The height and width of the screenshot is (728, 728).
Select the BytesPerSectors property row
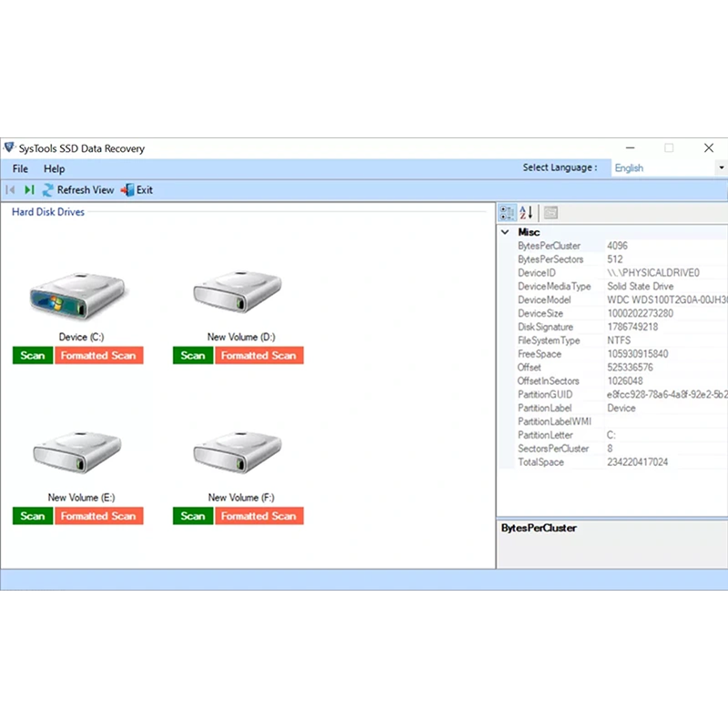click(x=621, y=259)
